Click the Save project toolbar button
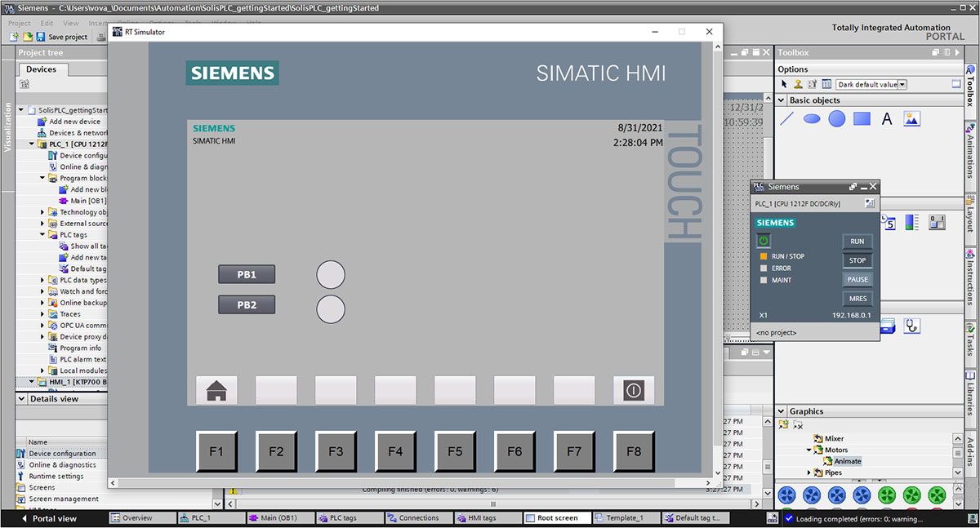 62,37
